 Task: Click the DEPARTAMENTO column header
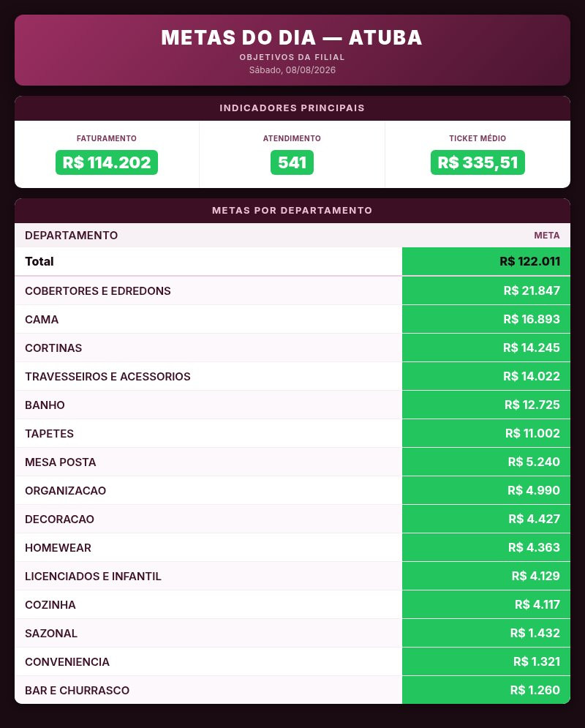pos(72,236)
